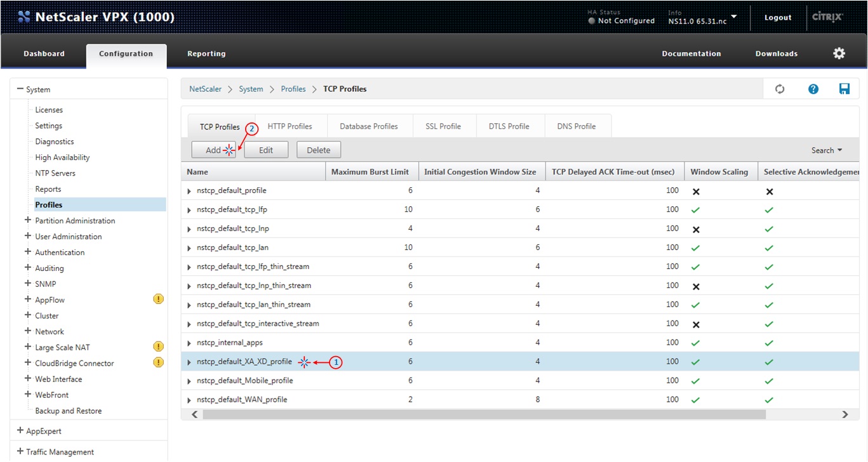868x462 pixels.
Task: Expand the AppExpert section
Action: point(20,430)
